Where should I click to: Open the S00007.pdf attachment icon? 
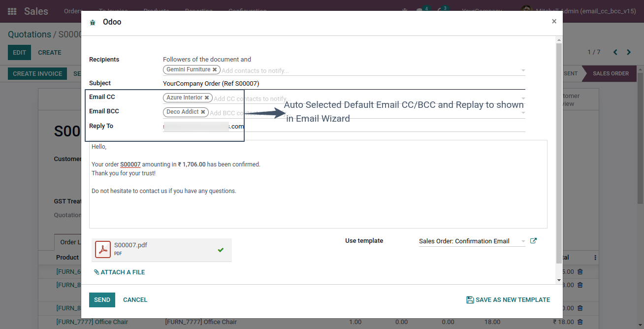click(103, 250)
